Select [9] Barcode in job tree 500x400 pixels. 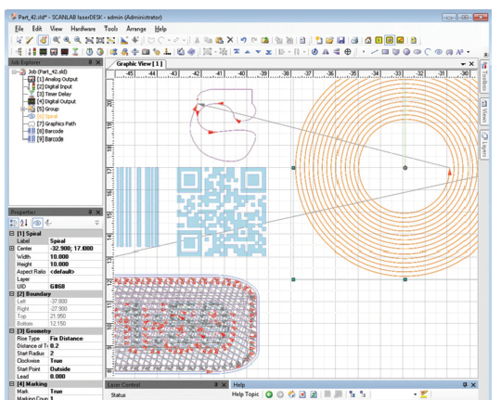pos(50,139)
